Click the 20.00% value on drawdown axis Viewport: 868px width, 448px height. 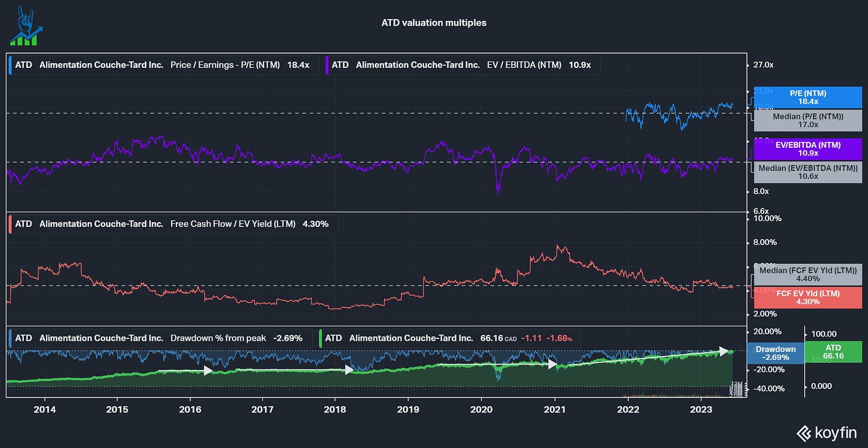(768, 332)
